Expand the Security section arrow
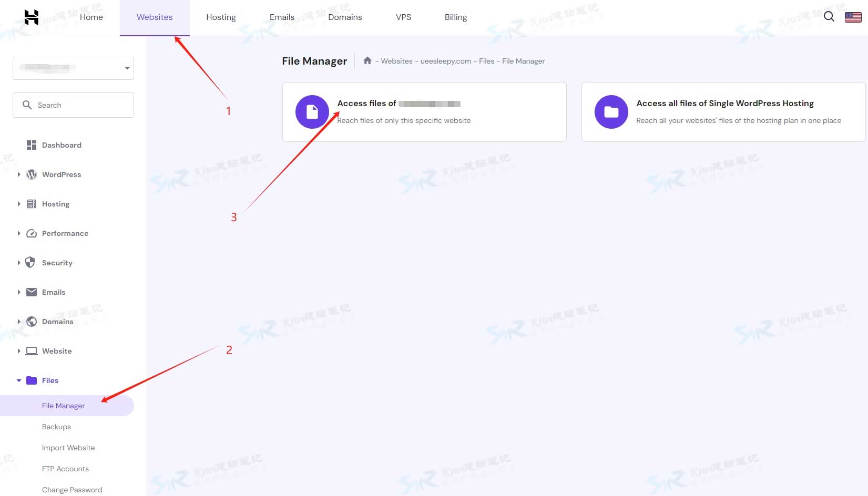The height and width of the screenshot is (496, 868). 19,263
